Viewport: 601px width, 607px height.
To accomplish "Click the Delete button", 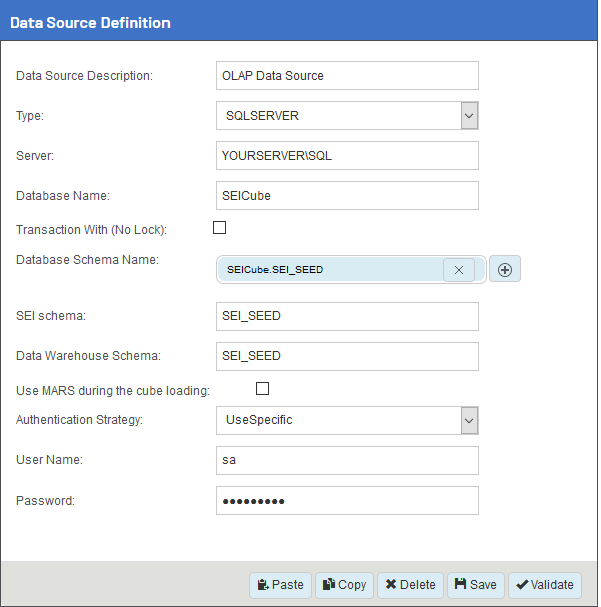I will (x=410, y=585).
